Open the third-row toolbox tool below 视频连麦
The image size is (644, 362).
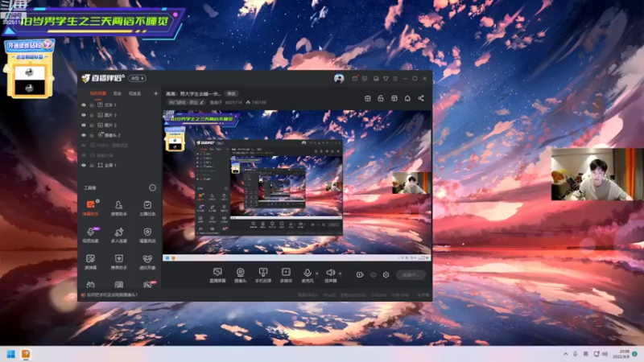[x=90, y=261]
